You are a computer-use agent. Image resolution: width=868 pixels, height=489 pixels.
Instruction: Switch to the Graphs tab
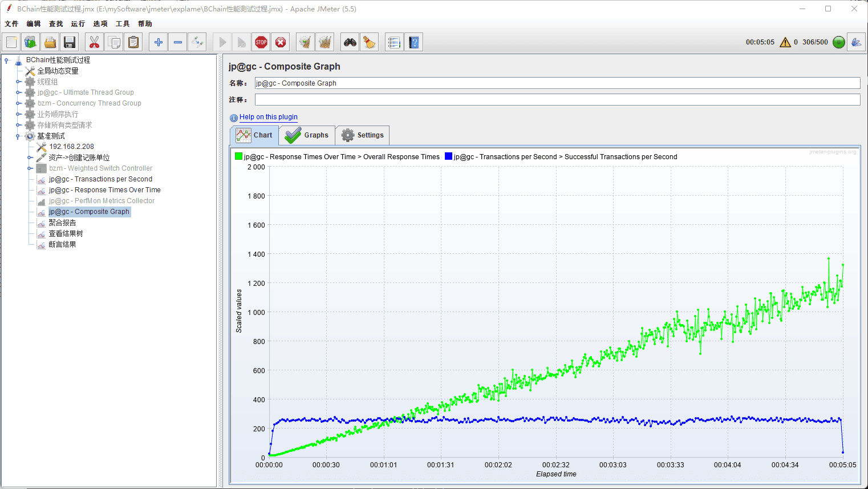coord(307,135)
